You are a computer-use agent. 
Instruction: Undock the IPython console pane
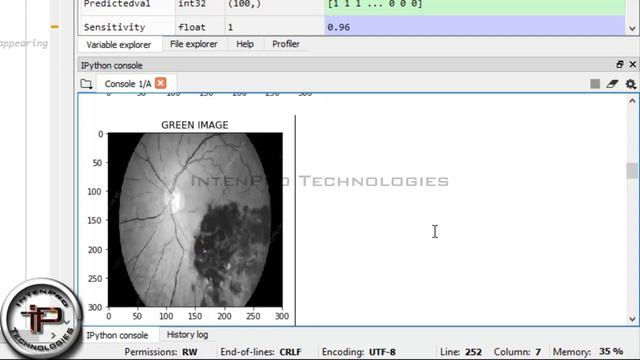(x=620, y=64)
